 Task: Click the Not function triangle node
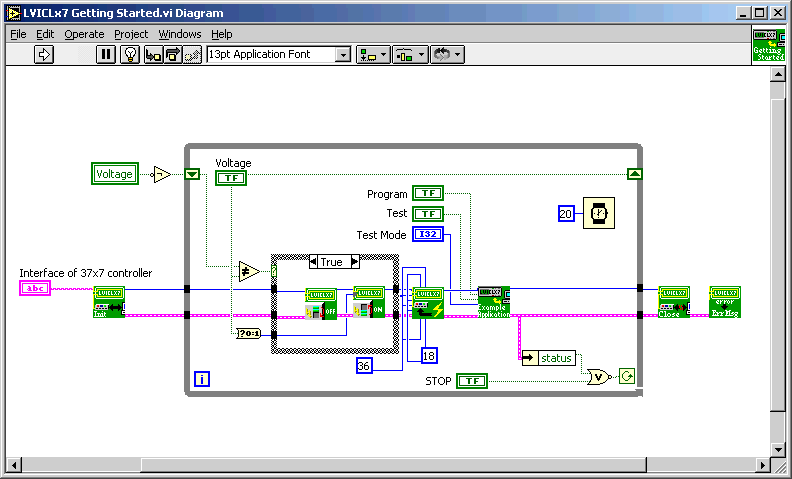coord(162,174)
